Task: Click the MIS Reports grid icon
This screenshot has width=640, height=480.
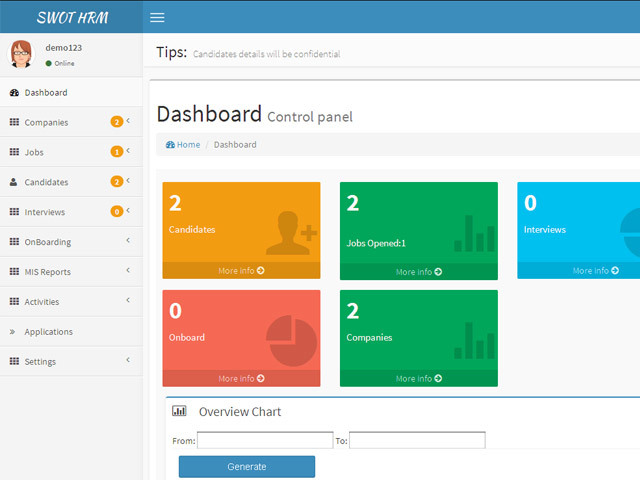Action: click(x=14, y=271)
